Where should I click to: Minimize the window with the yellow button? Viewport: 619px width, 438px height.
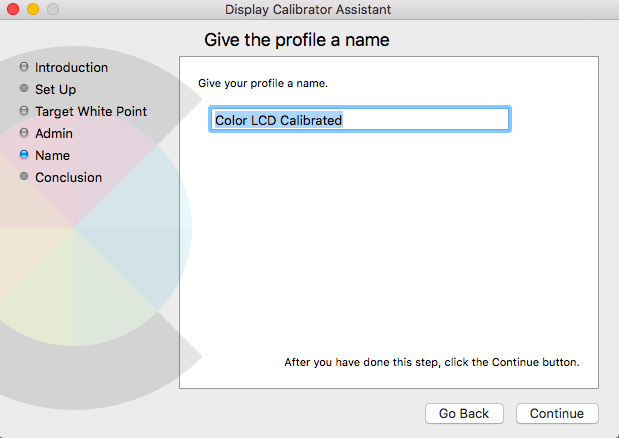click(x=32, y=10)
